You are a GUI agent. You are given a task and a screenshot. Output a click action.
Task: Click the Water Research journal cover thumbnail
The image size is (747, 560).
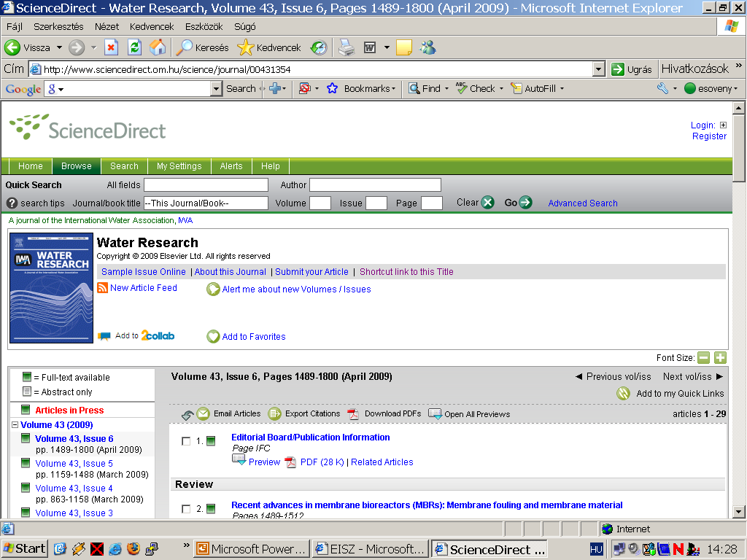52,288
